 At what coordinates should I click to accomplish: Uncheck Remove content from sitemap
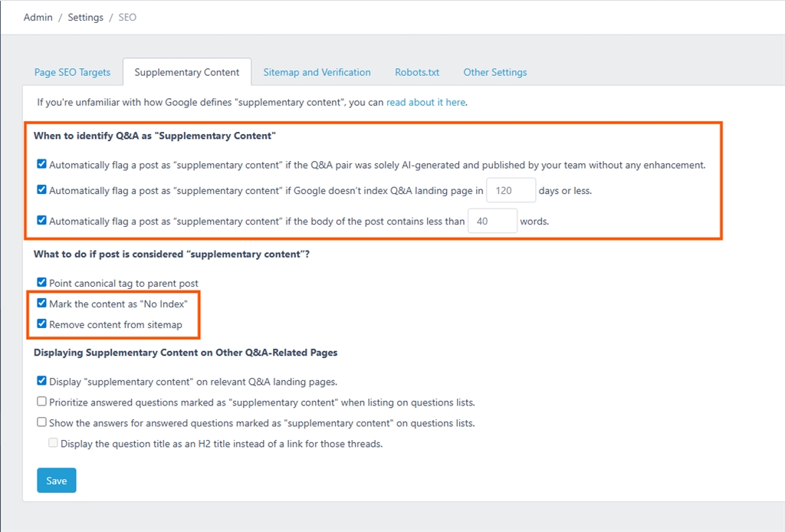coord(42,324)
